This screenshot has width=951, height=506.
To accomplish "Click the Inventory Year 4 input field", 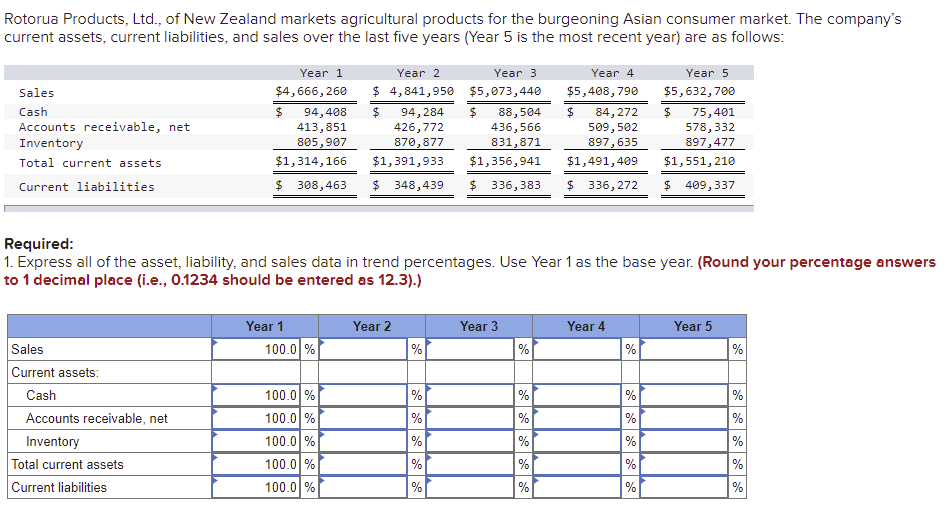I will click(x=577, y=441).
